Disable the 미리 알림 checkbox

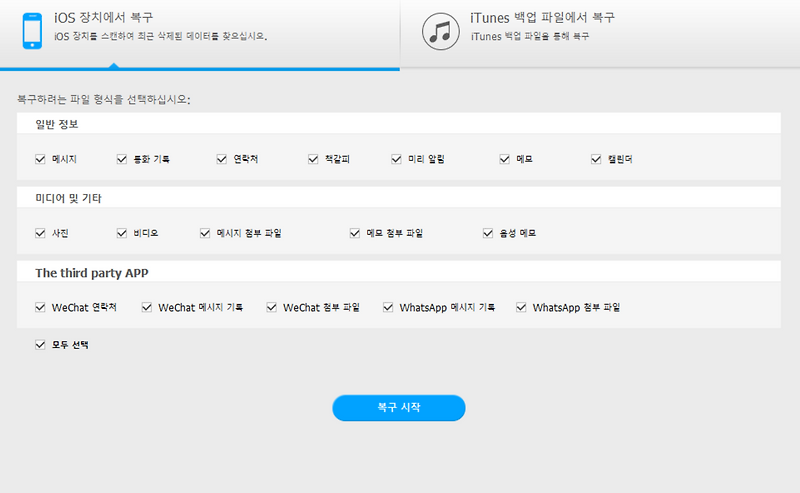pyautogui.click(x=396, y=159)
